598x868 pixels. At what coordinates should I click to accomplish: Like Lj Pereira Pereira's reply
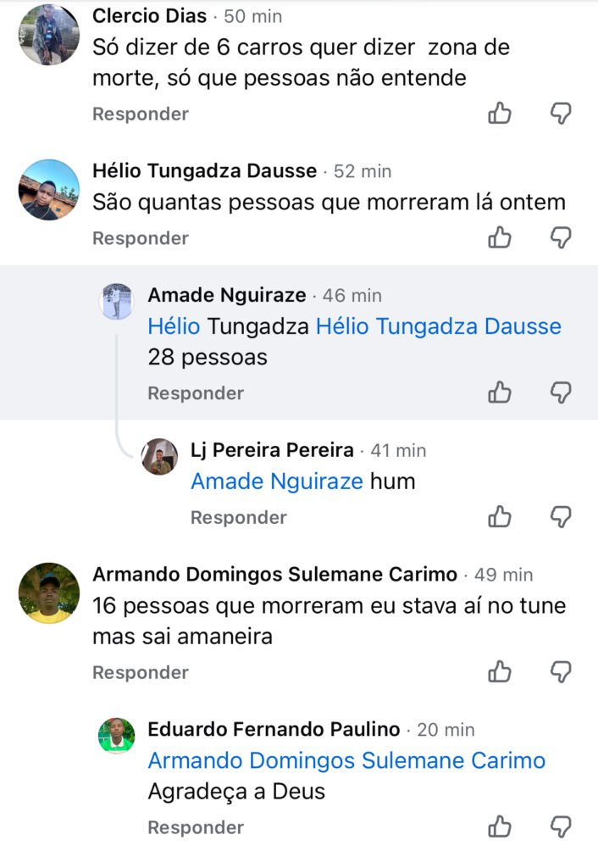pos(500,517)
